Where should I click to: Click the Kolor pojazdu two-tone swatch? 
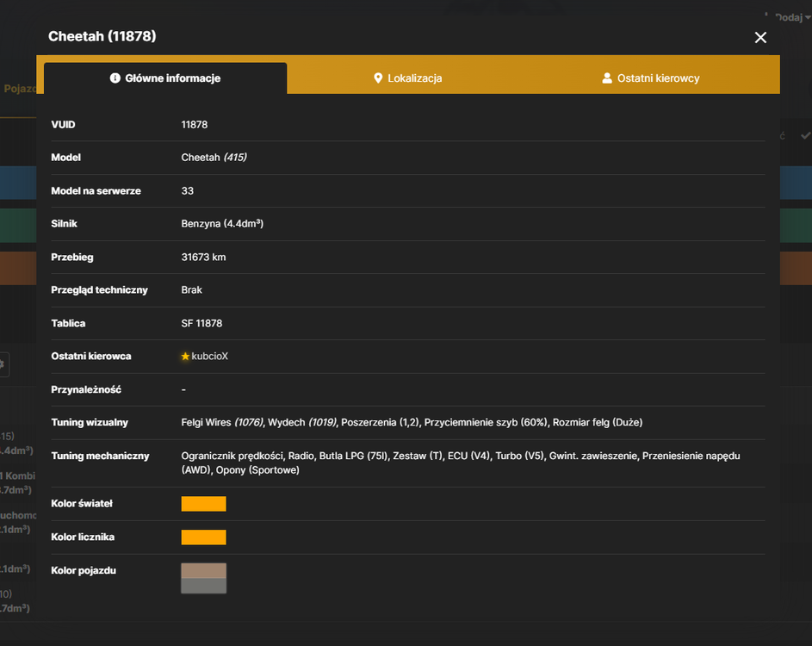203,578
